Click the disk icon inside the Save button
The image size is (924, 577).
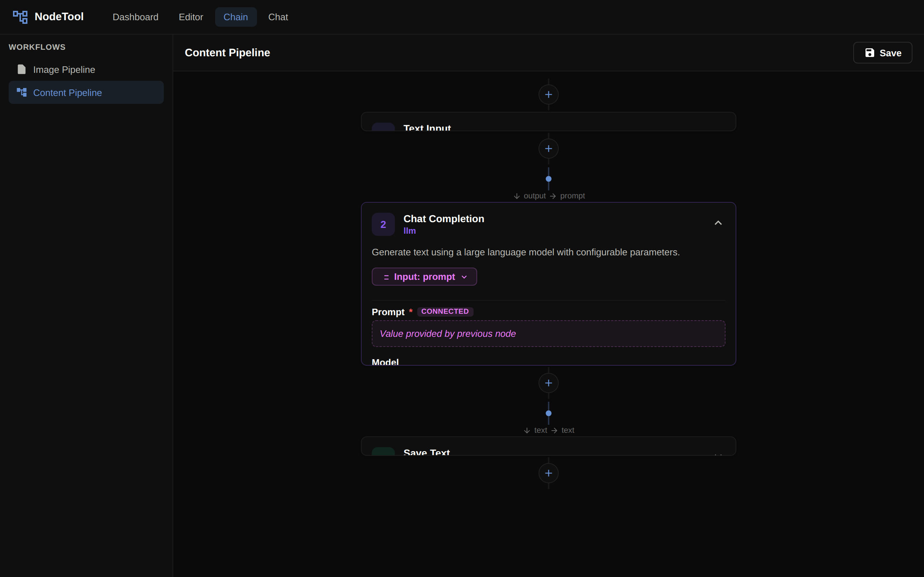point(869,53)
